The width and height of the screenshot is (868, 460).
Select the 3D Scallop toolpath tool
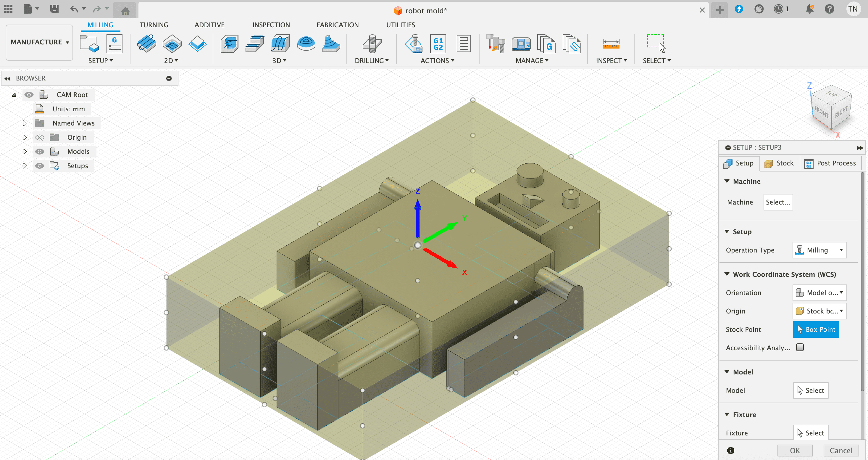click(331, 44)
